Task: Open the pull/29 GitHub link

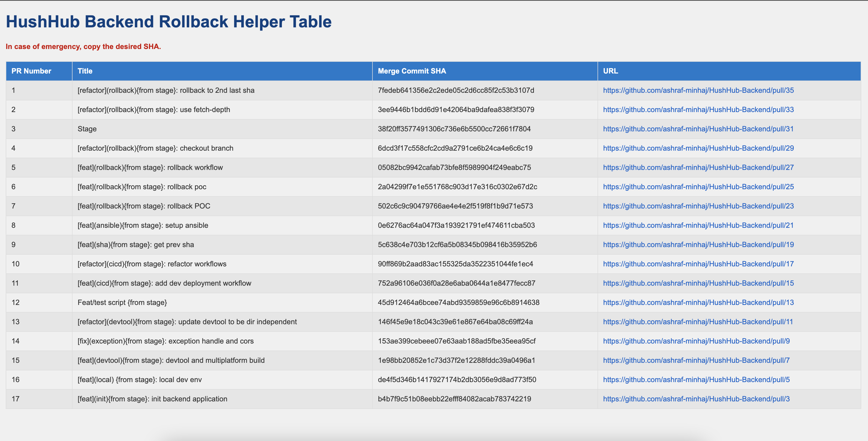Action: (698, 148)
